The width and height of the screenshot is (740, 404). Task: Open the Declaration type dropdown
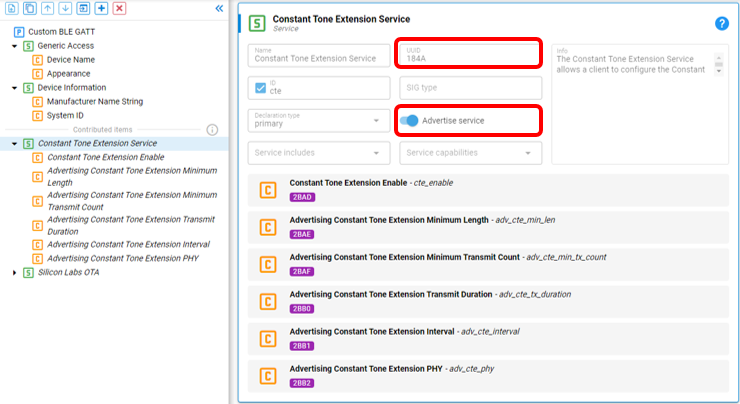coord(319,120)
